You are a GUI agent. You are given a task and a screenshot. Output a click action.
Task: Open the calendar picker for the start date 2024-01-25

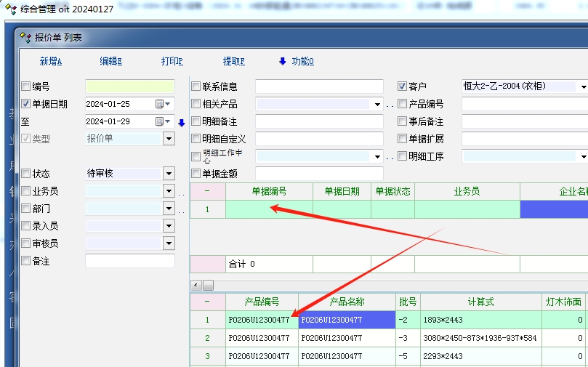coord(160,104)
